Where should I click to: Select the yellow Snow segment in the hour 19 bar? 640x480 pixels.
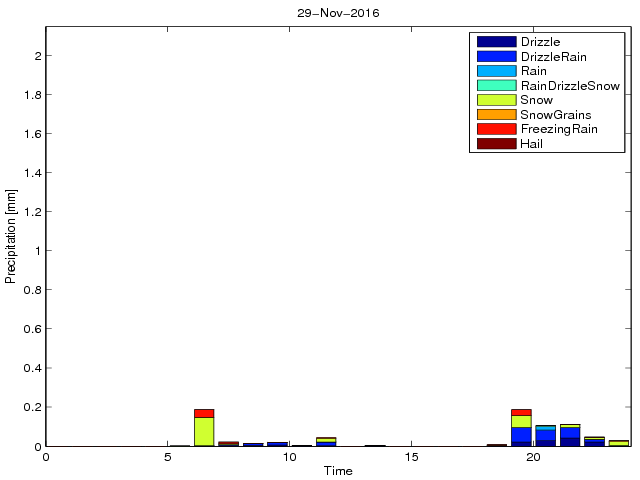pos(521,421)
